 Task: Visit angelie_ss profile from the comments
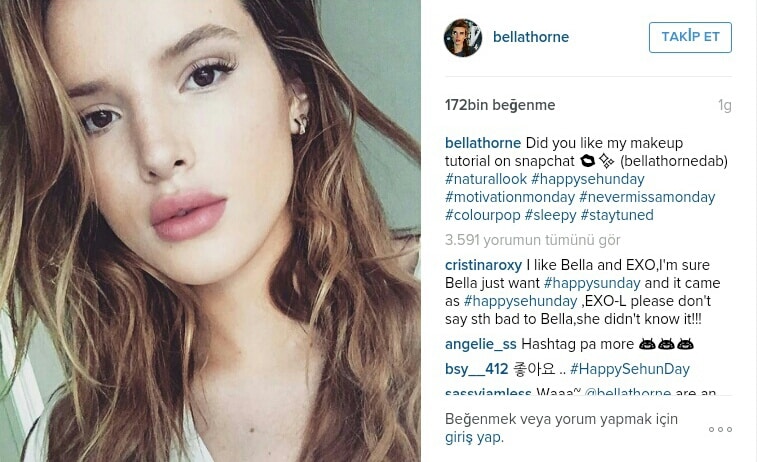[480, 344]
